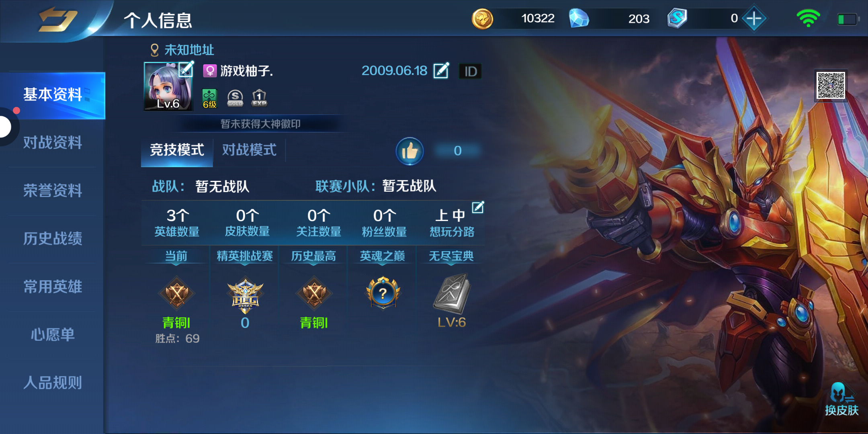Select the 竞技模式 tab
Screen dimensions: 868x434
[177, 150]
